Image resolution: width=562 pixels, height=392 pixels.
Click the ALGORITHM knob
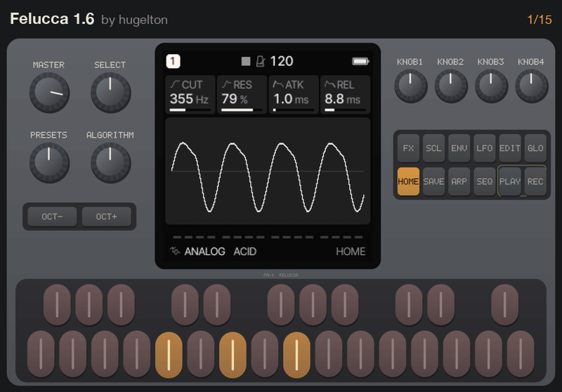coord(111,163)
